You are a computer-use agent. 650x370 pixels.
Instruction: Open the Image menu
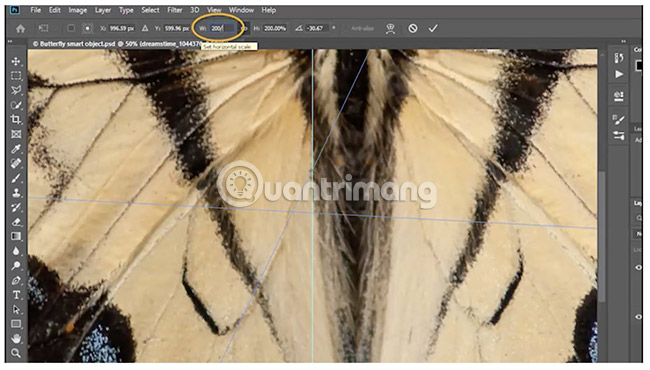[78, 10]
